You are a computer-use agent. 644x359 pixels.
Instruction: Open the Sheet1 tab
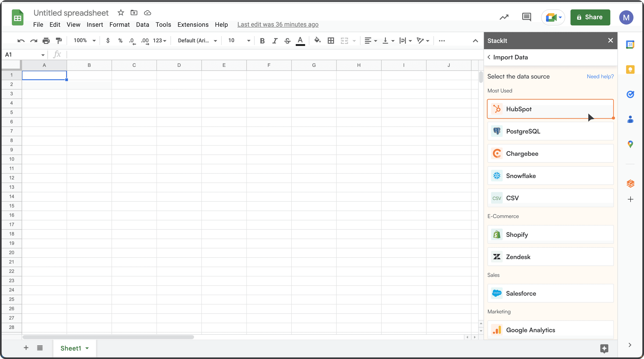pos(71,348)
